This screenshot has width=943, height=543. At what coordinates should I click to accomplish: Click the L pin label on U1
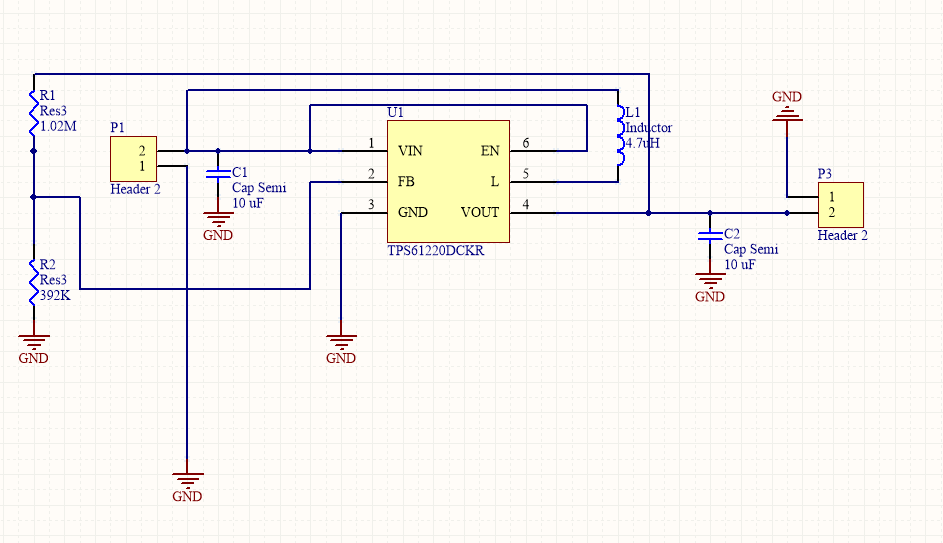[x=495, y=182]
